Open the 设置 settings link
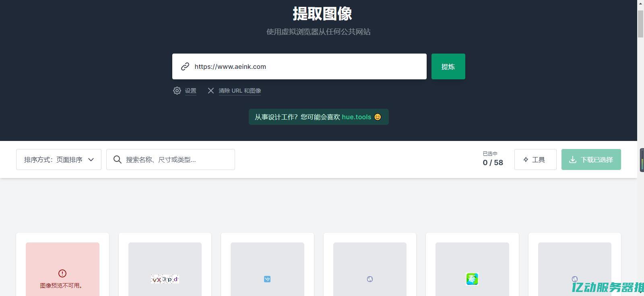Viewport: 644px width, 296px height. (191, 91)
